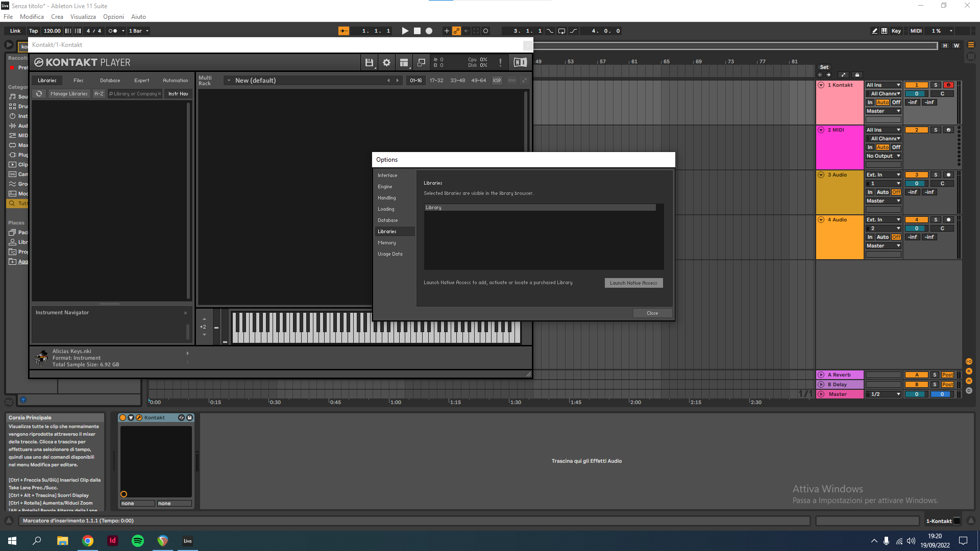Toggle A Reverb Post button
This screenshot has height=551, width=980.
pos(947,375)
